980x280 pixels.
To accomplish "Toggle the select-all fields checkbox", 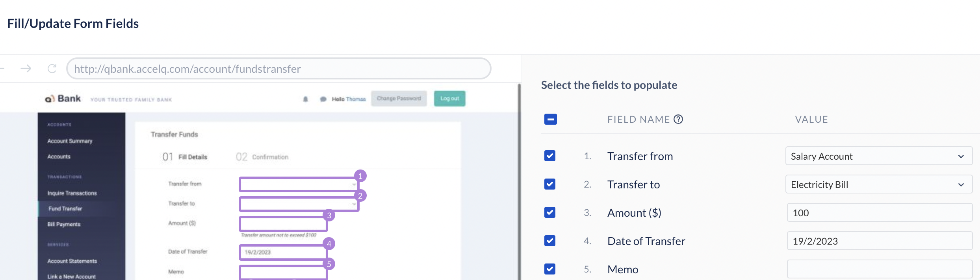I will [x=550, y=119].
